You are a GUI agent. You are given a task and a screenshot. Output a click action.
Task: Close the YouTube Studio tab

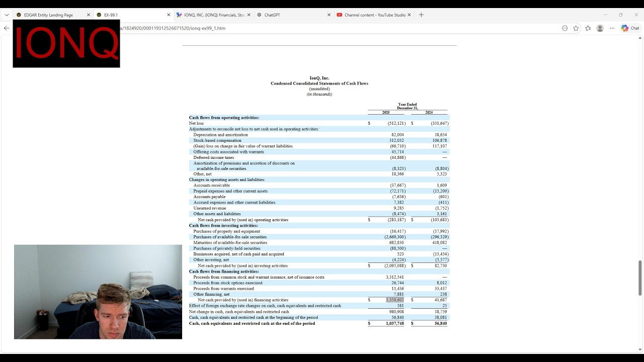tap(409, 15)
